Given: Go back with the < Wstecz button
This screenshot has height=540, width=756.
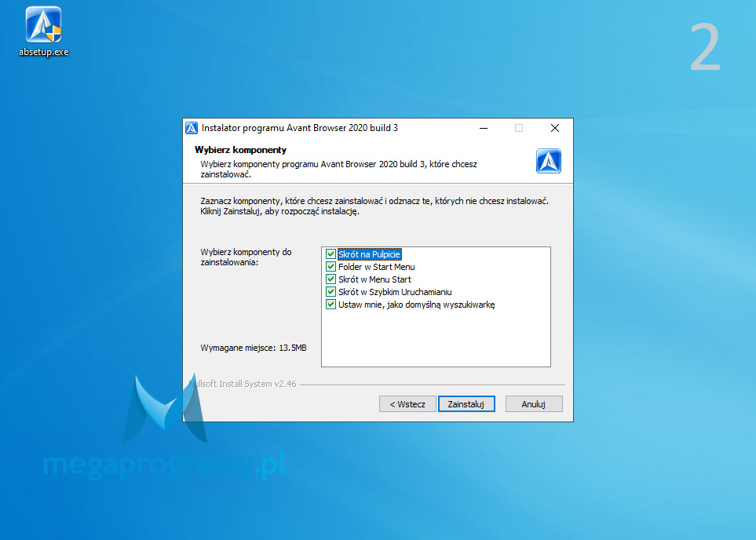Looking at the screenshot, I should [x=407, y=404].
